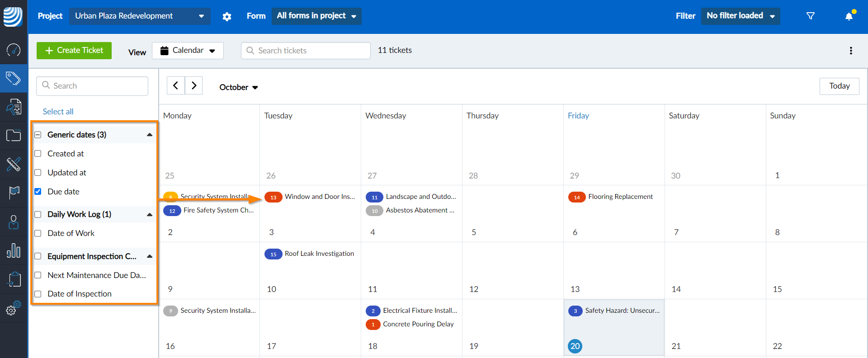Click the filter funnel icon
This screenshot has width=868, height=358.
(x=811, y=16)
